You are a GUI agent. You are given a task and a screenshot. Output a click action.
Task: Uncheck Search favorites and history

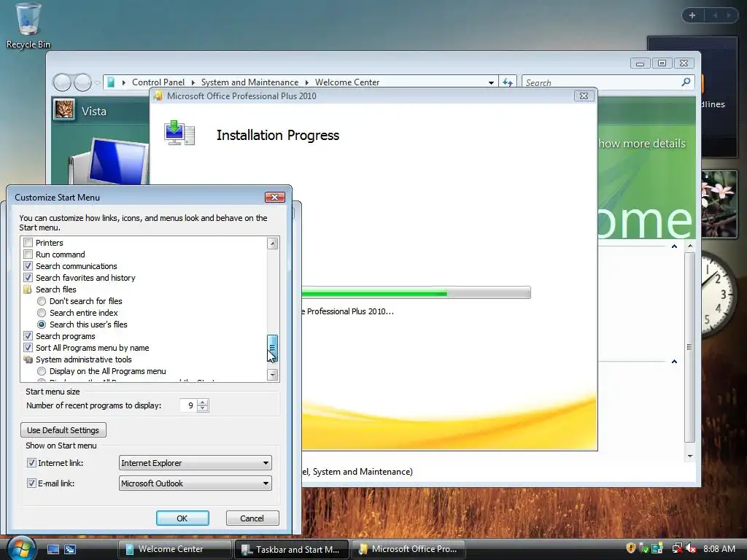coord(28,278)
